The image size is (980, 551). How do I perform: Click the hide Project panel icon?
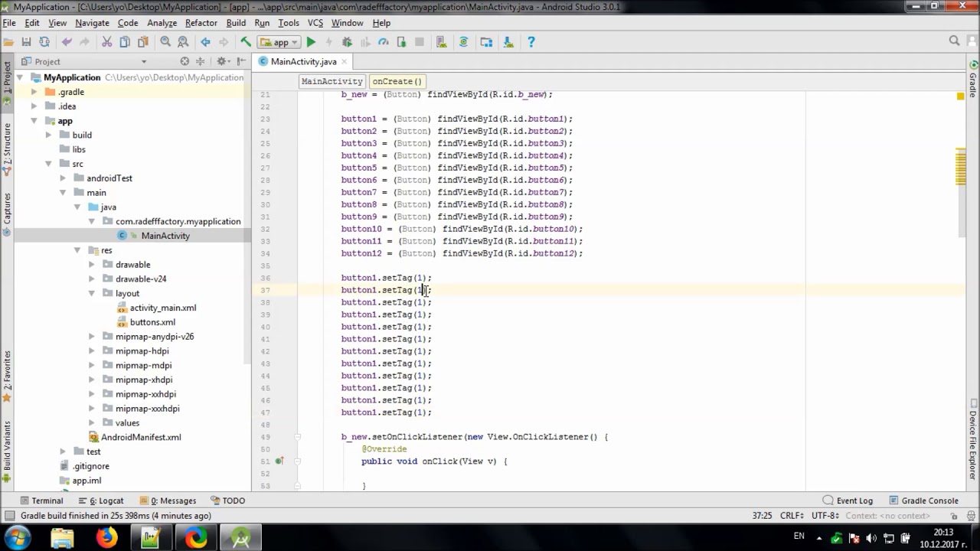click(242, 61)
